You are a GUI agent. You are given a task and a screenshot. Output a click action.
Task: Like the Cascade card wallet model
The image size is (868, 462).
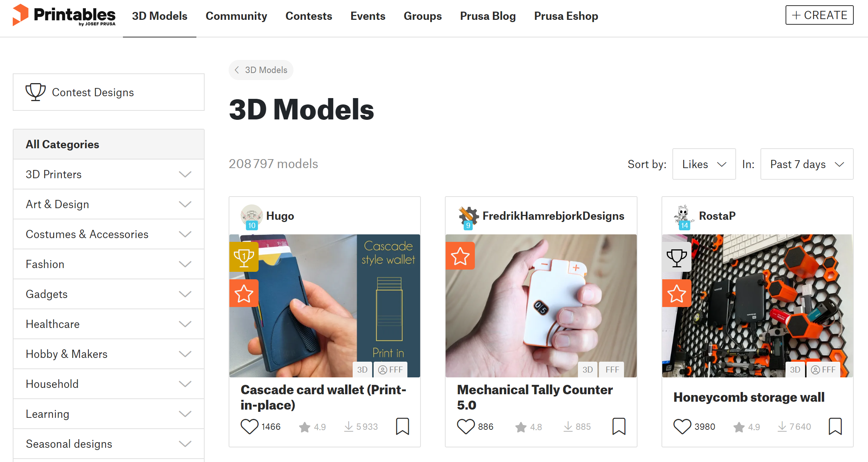tap(249, 426)
